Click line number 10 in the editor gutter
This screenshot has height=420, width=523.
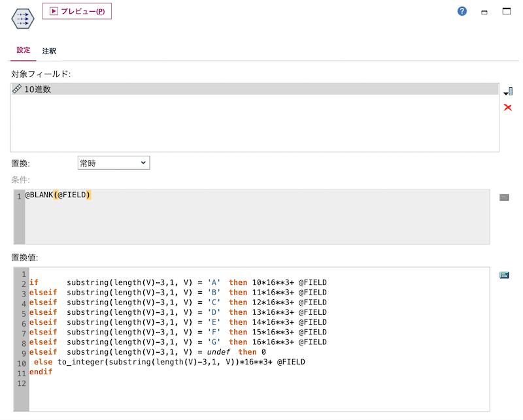click(x=20, y=362)
